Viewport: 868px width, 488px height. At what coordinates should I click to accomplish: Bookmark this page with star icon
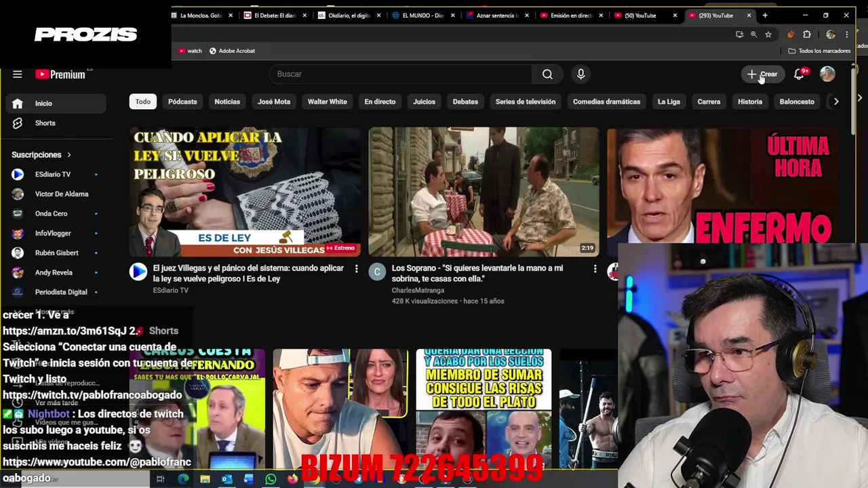768,34
